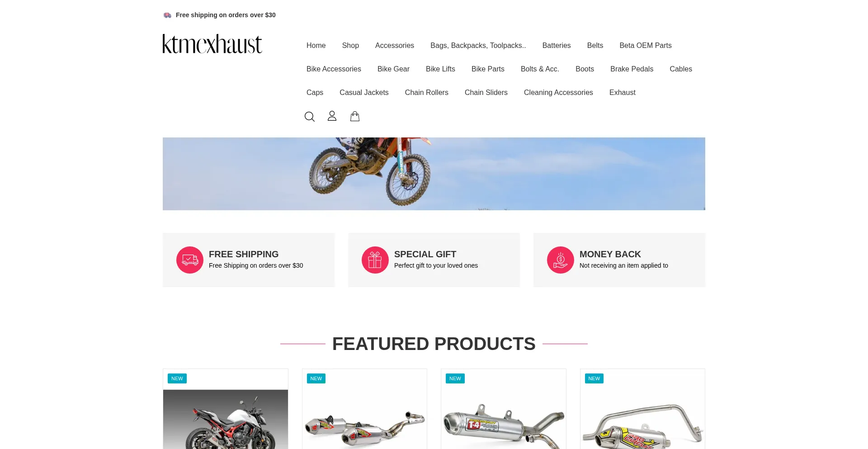
Task: Select the Chain Sliders link
Action: 486,92
